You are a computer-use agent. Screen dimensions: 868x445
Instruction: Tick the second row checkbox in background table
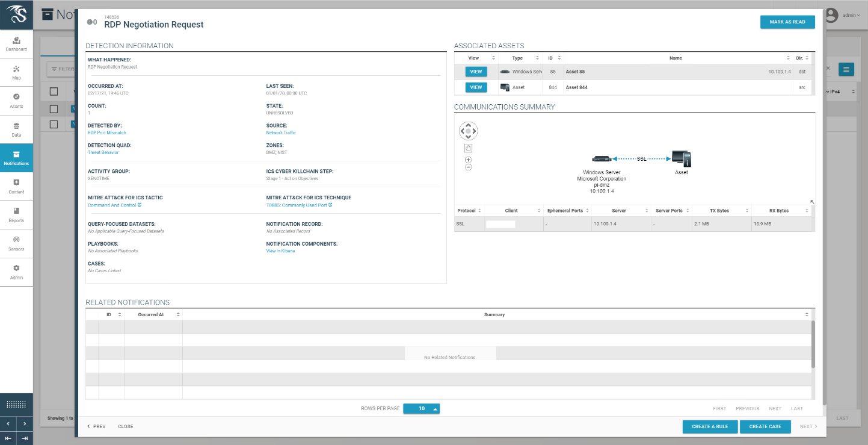coord(54,124)
